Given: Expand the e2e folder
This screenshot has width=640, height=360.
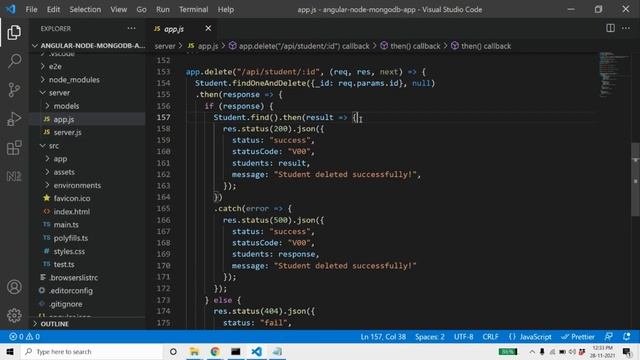Looking at the screenshot, I should (x=55, y=67).
